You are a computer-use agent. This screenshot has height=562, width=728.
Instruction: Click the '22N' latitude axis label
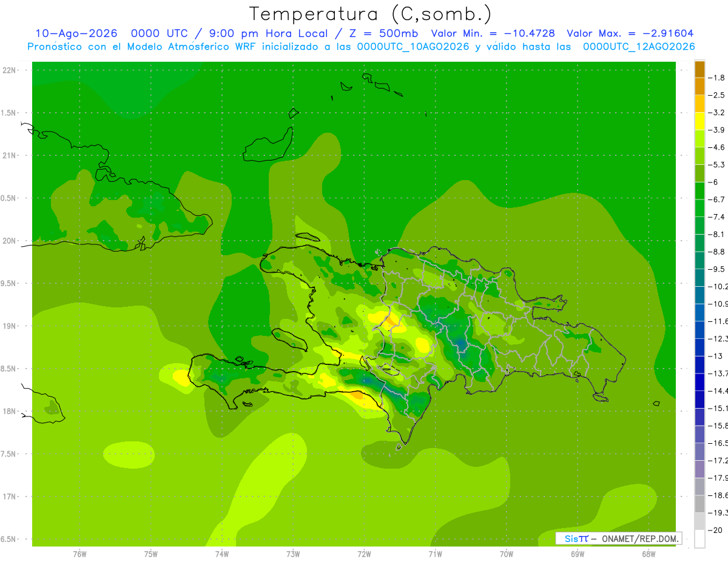(9, 70)
